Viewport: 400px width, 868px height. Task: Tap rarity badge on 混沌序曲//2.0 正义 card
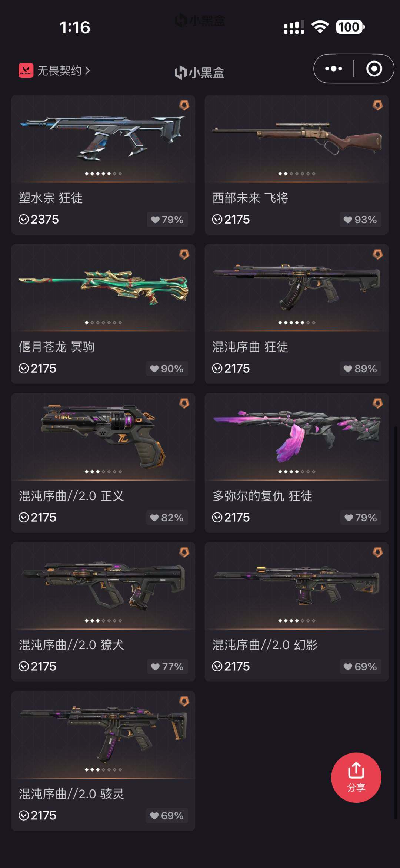click(184, 403)
